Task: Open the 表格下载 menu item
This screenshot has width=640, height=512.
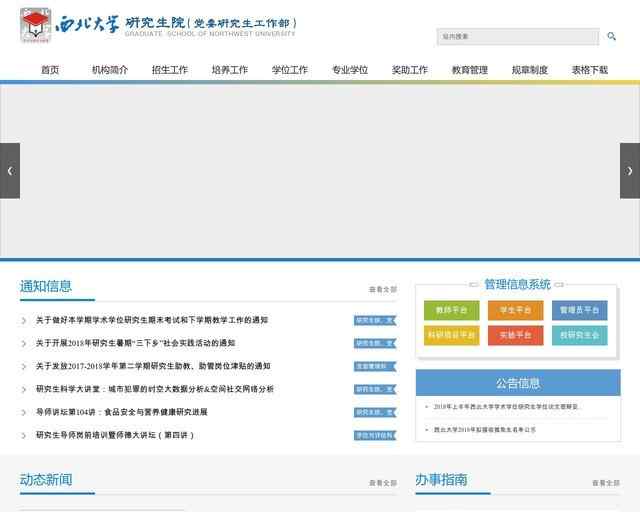Action: 590,70
